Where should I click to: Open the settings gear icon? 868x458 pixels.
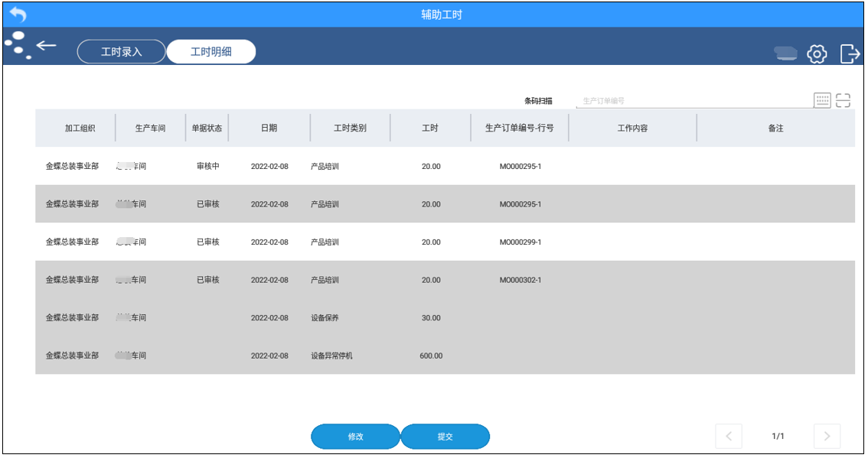point(817,54)
